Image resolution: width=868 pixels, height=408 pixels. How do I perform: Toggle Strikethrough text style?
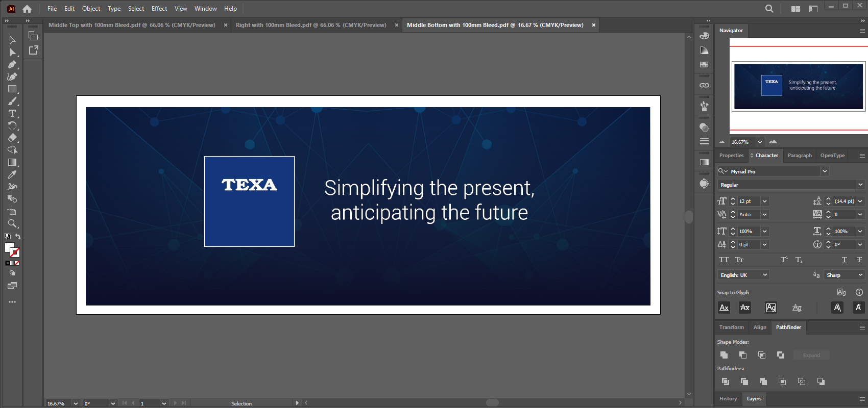tap(859, 260)
